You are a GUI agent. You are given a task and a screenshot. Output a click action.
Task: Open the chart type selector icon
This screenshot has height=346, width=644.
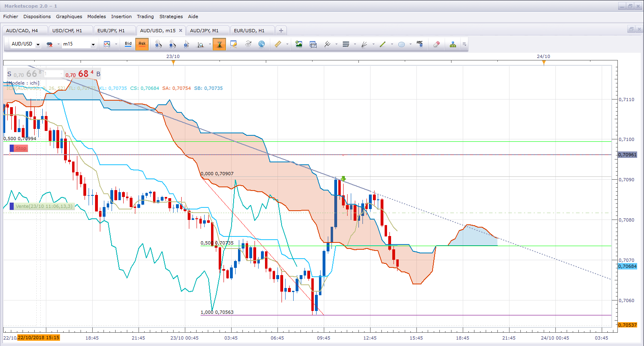coord(107,44)
